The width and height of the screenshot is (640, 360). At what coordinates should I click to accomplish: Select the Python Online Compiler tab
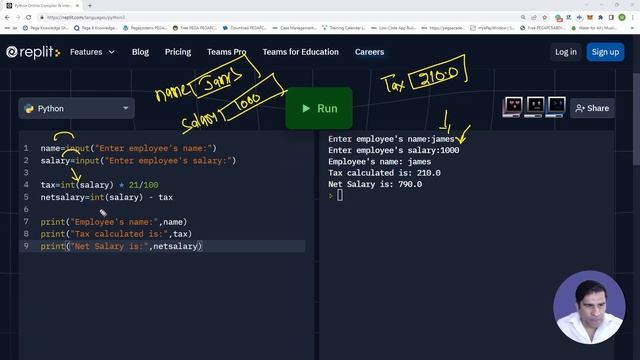coord(42,6)
